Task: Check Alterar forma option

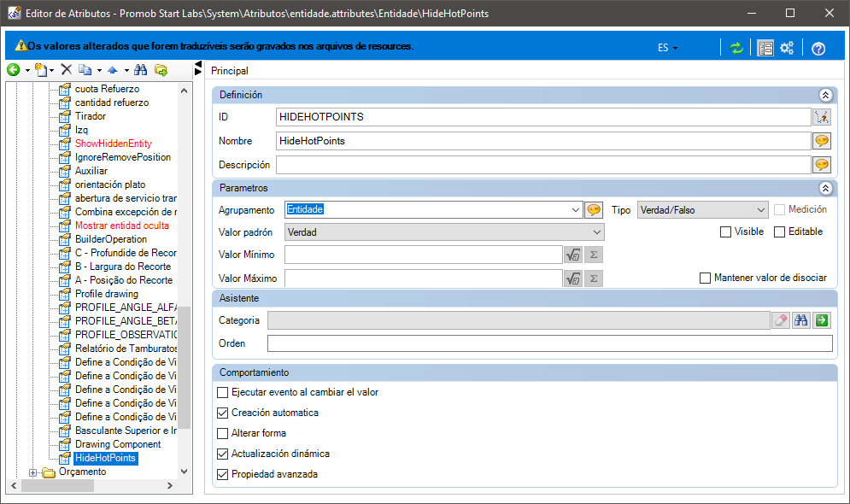Action: coord(222,434)
